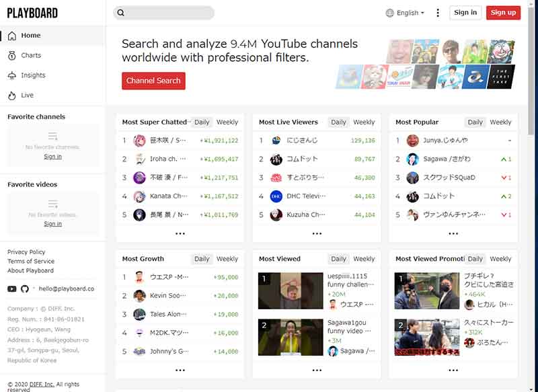The image size is (538, 392).
Task: Switch Most Super Chatted to Weekly
Action: [227, 122]
